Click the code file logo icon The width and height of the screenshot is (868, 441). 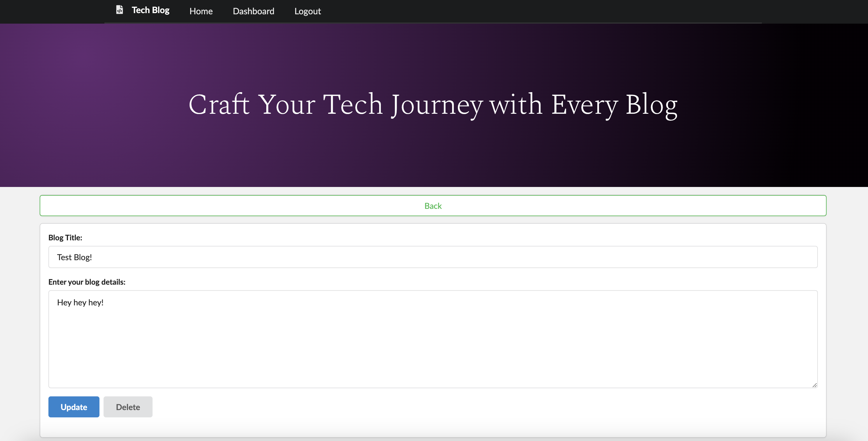119,10
